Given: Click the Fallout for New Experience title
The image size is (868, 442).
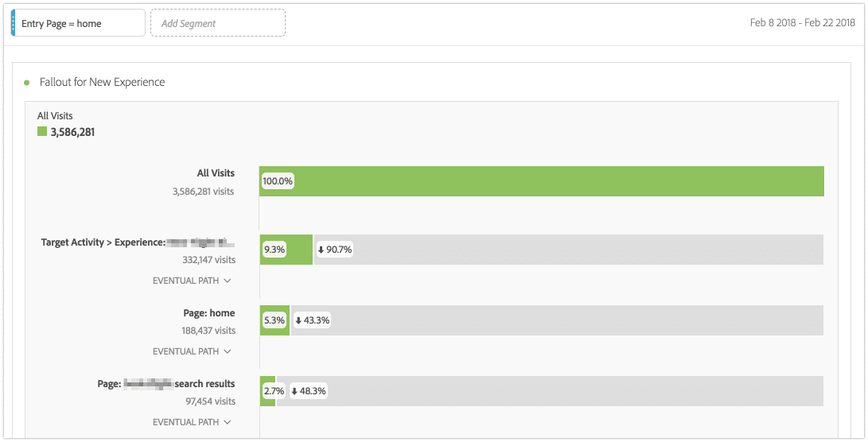Looking at the screenshot, I should click(102, 83).
